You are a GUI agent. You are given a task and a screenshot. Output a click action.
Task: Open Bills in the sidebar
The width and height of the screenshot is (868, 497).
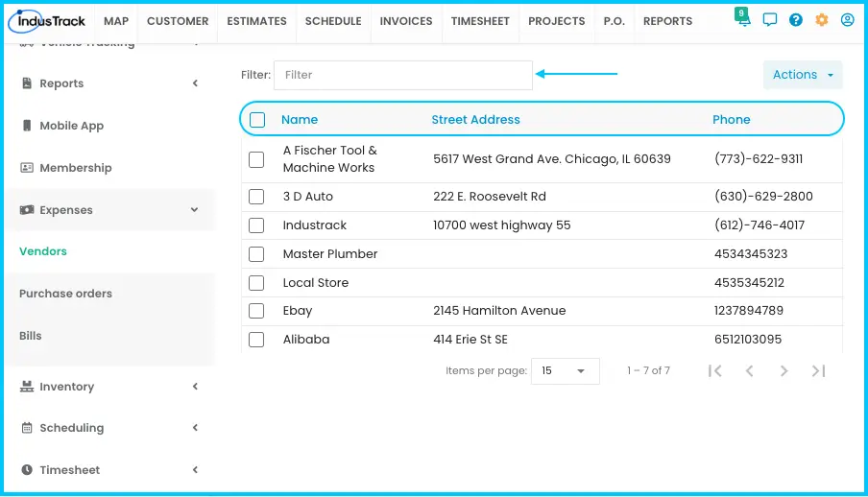(x=31, y=336)
